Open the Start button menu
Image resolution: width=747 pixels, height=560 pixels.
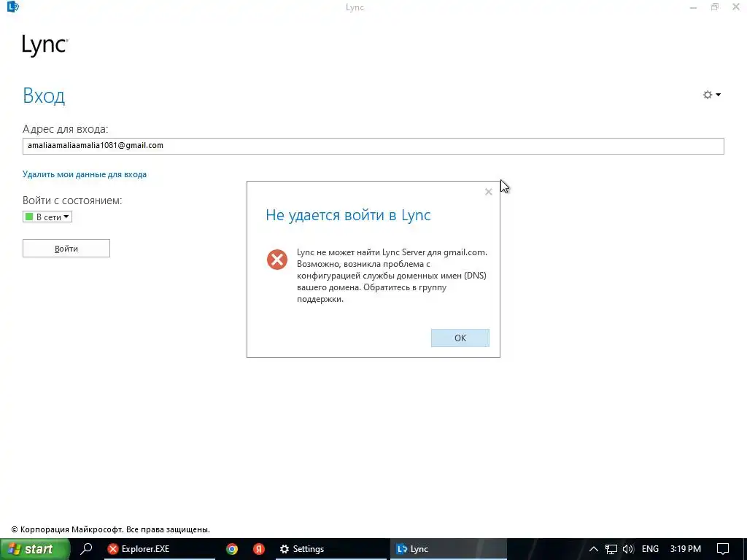34,549
